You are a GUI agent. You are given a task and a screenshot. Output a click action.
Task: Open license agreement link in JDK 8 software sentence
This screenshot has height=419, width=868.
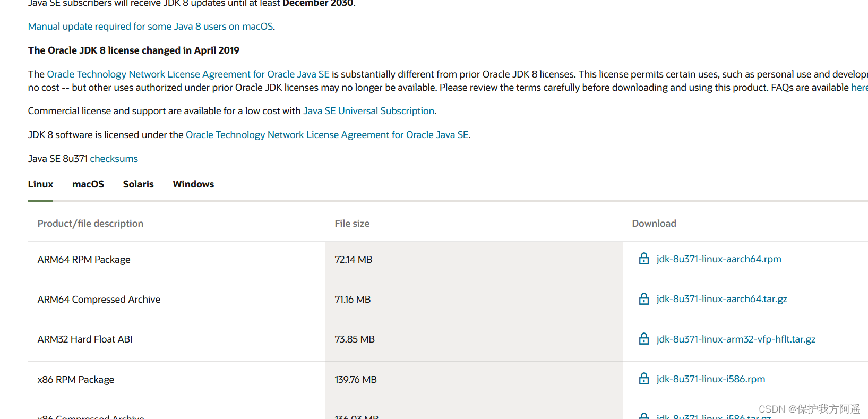click(327, 135)
